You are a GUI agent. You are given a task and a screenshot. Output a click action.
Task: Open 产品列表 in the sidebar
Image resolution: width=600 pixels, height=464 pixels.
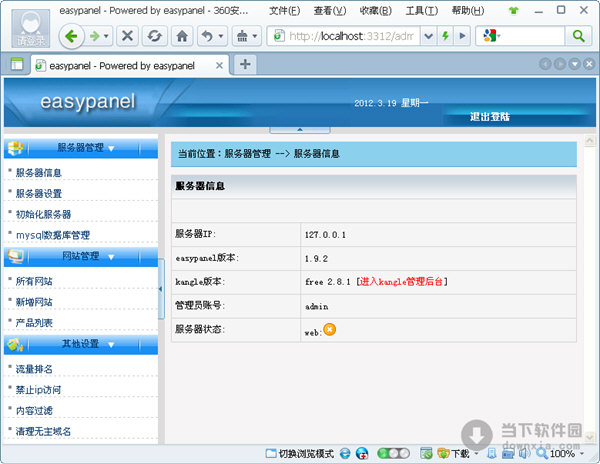pos(34,322)
